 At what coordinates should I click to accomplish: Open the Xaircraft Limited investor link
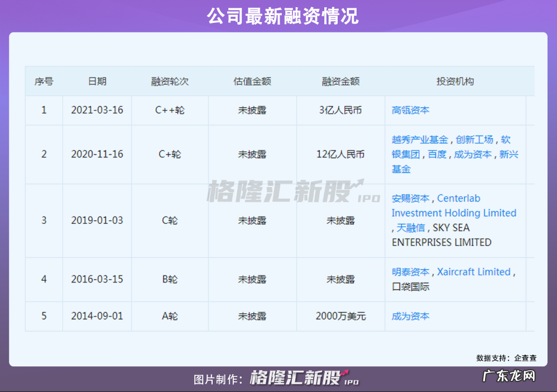pyautogui.click(x=473, y=272)
